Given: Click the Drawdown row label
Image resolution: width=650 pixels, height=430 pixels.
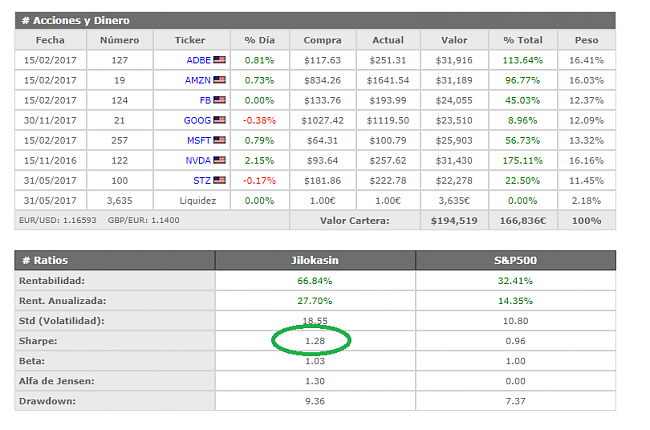Looking at the screenshot, I should click(x=47, y=401).
